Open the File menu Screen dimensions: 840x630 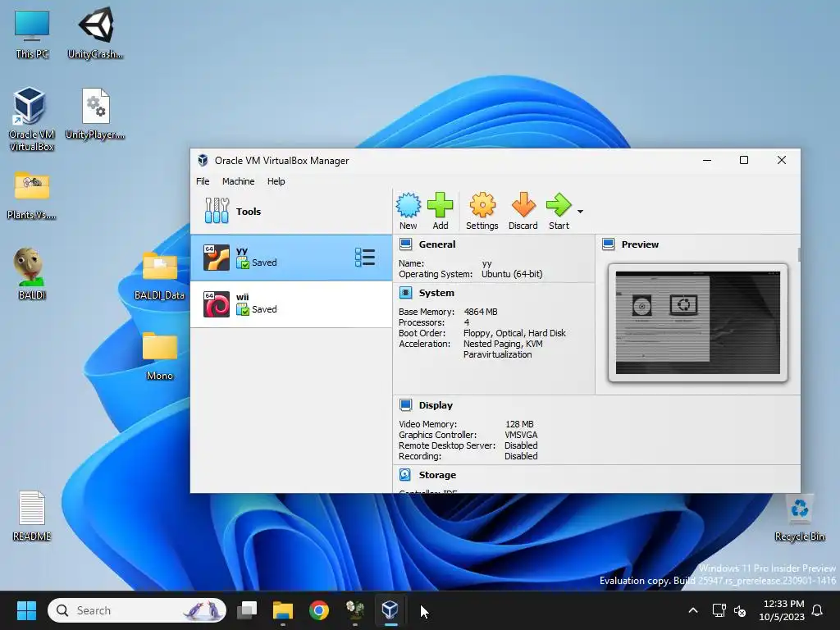point(203,181)
